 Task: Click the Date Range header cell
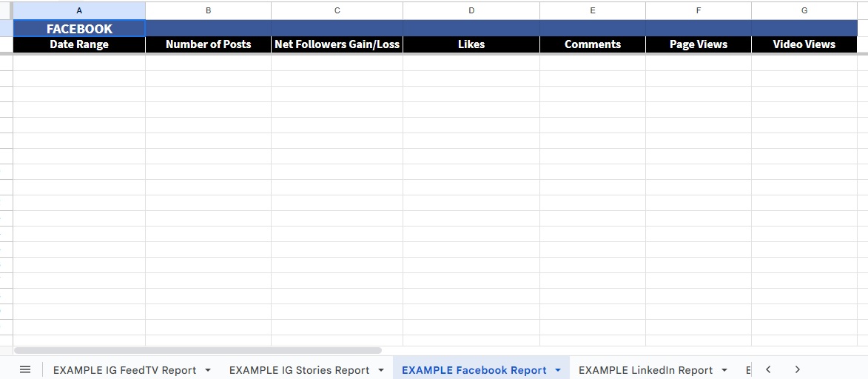click(x=79, y=44)
